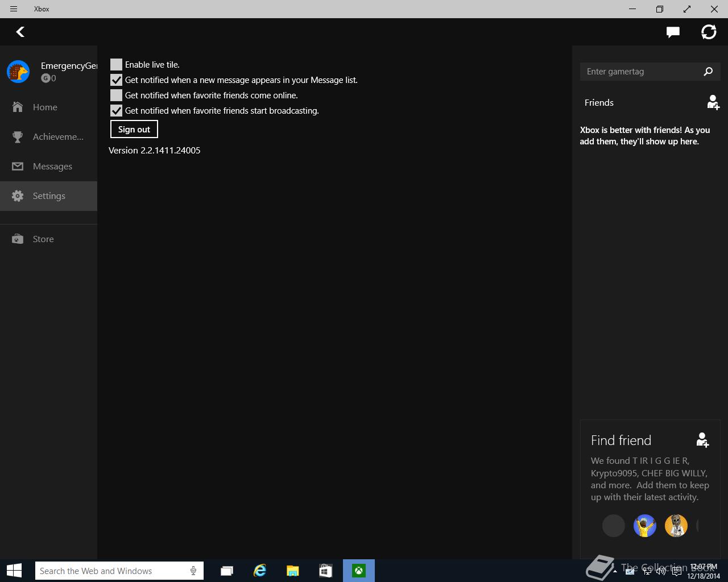Click the microphone icon in search box
Image resolution: width=728 pixels, height=582 pixels.
click(x=193, y=571)
